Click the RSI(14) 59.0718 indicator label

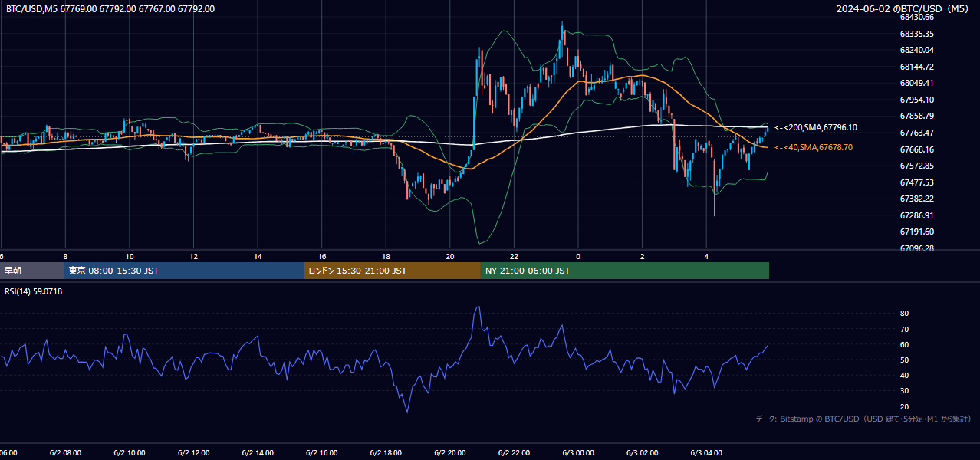34,291
